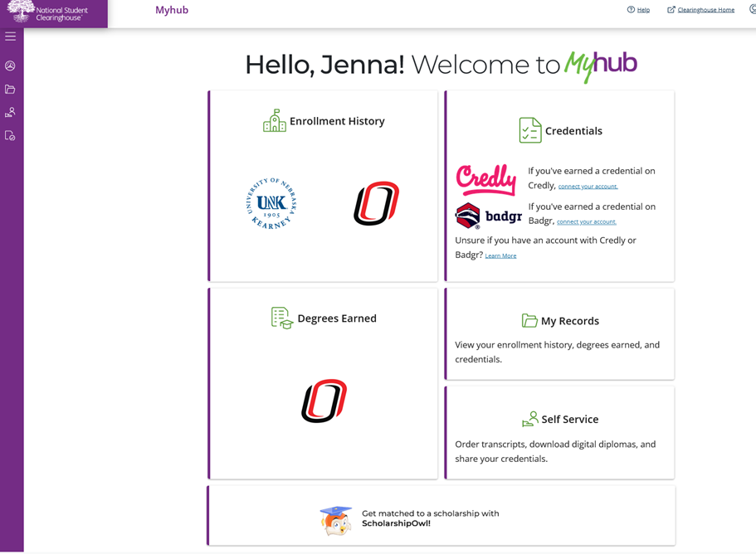Select the Omaha logo under Degrees Earned
Screen dimensions: 756x554
324,401
